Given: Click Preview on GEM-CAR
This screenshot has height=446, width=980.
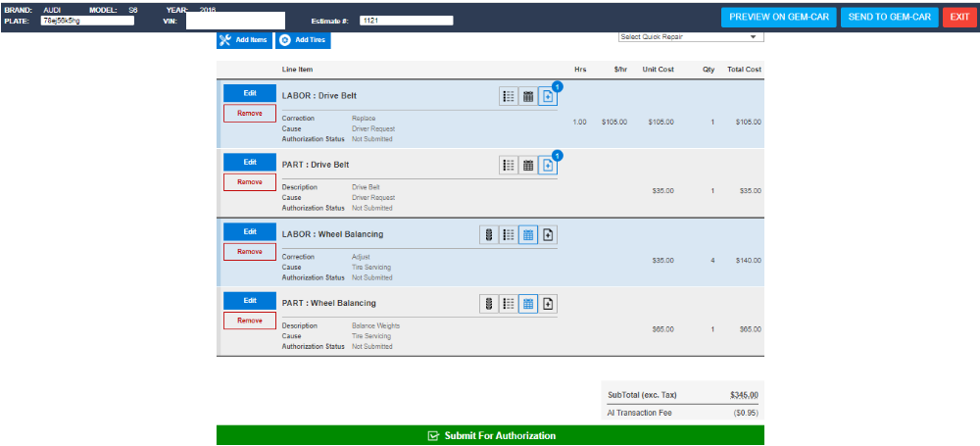Looking at the screenshot, I should click(x=778, y=18).
